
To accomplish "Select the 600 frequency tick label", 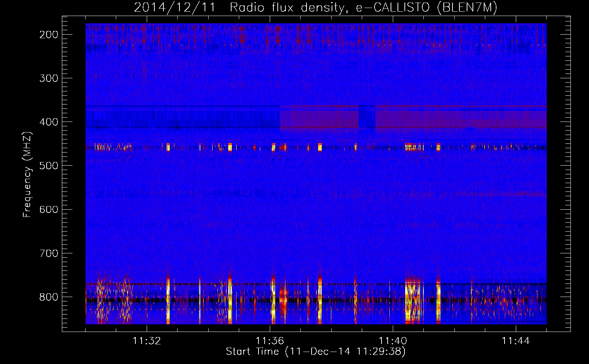I will [x=48, y=209].
